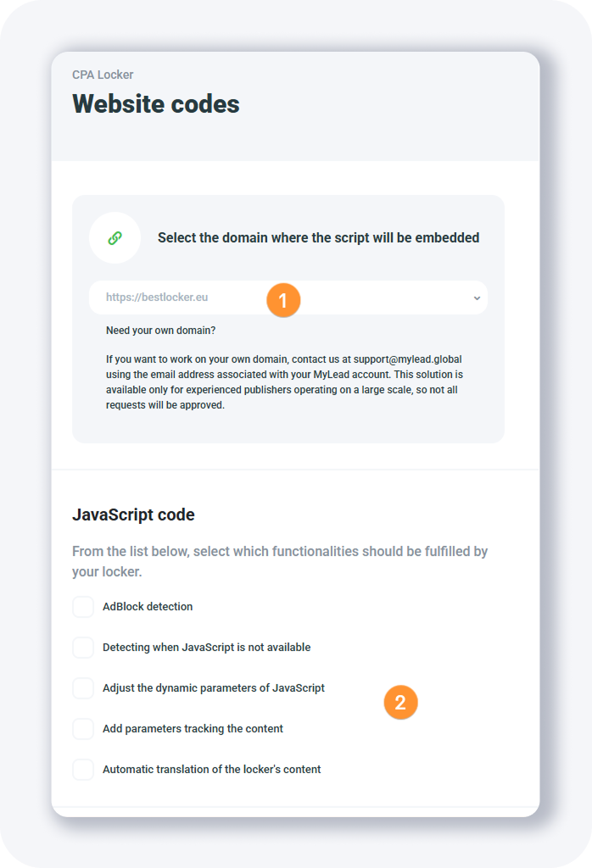Click the CPA Locker breadcrumb label
The height and width of the screenshot is (868, 592).
pos(103,75)
